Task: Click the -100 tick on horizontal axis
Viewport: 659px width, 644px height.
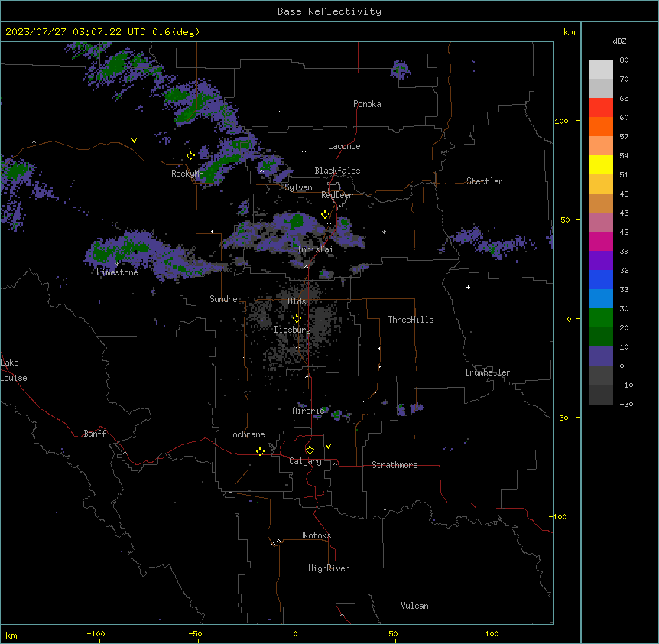Action: [x=96, y=633]
